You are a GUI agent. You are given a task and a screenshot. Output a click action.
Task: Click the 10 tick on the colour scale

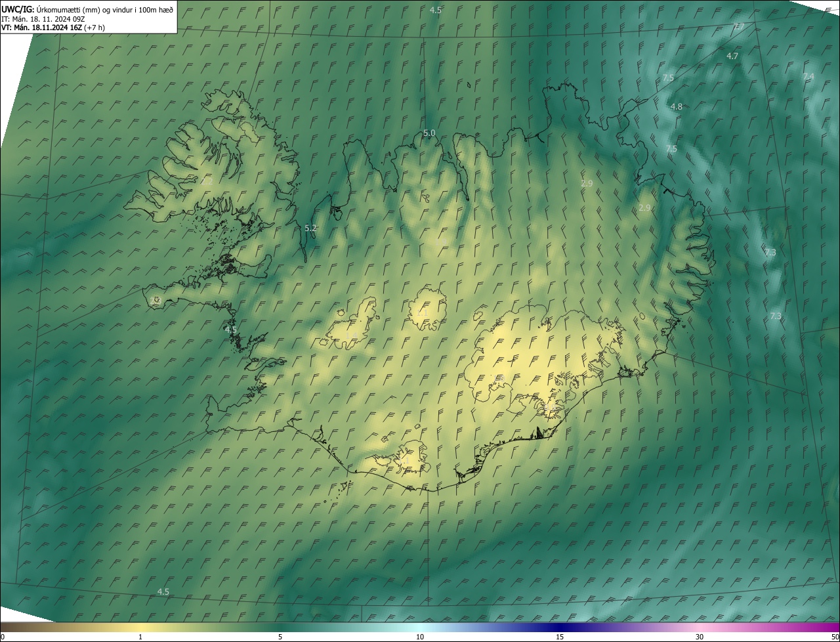[x=420, y=637]
